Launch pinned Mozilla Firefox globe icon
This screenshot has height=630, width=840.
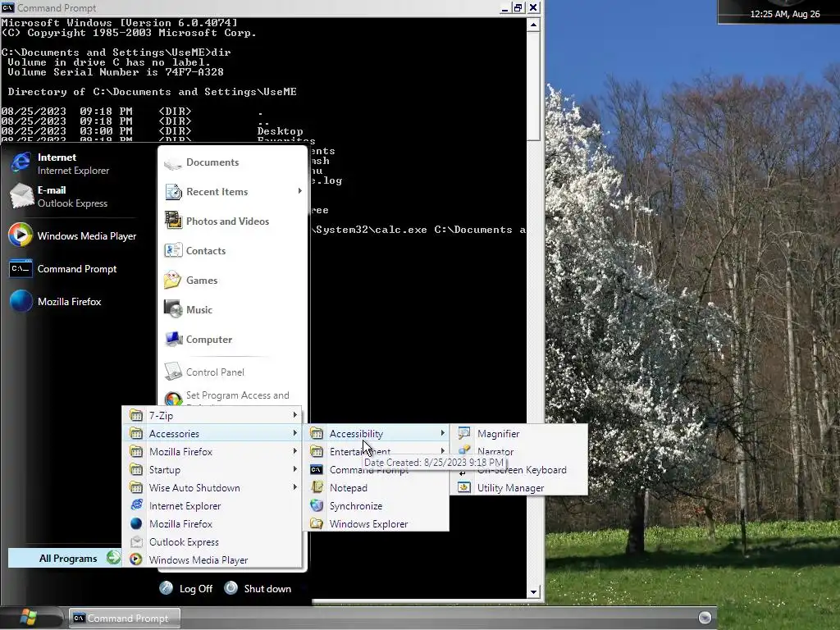pos(21,301)
